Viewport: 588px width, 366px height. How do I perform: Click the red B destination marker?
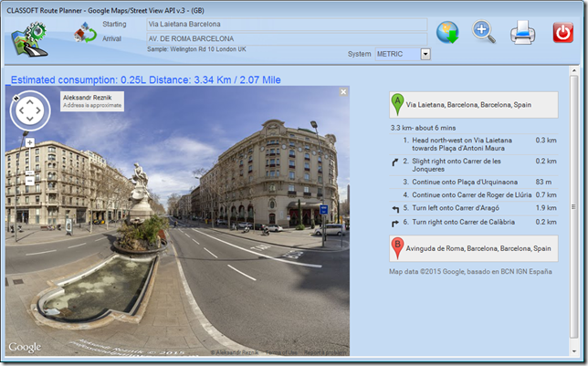point(397,248)
